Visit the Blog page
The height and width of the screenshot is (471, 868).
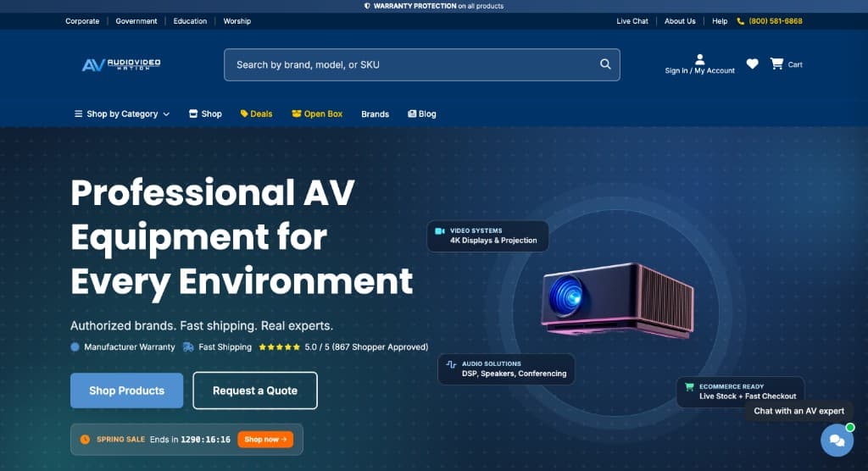[422, 114]
